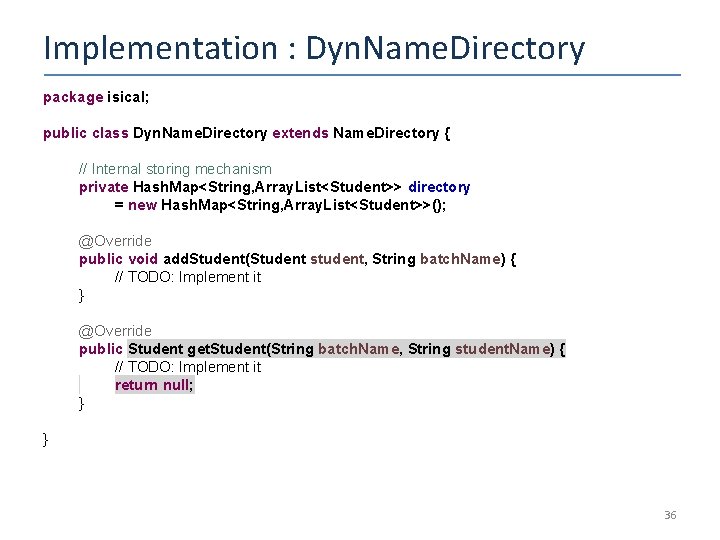Click the closing brace of getStudent method
The width and height of the screenshot is (720, 540).
[x=81, y=404]
